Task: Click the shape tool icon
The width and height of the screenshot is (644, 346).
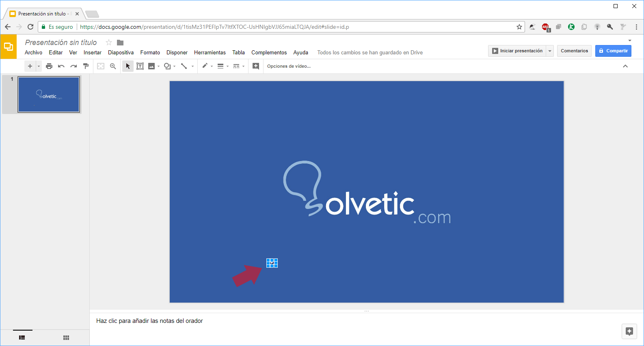Action: (167, 66)
